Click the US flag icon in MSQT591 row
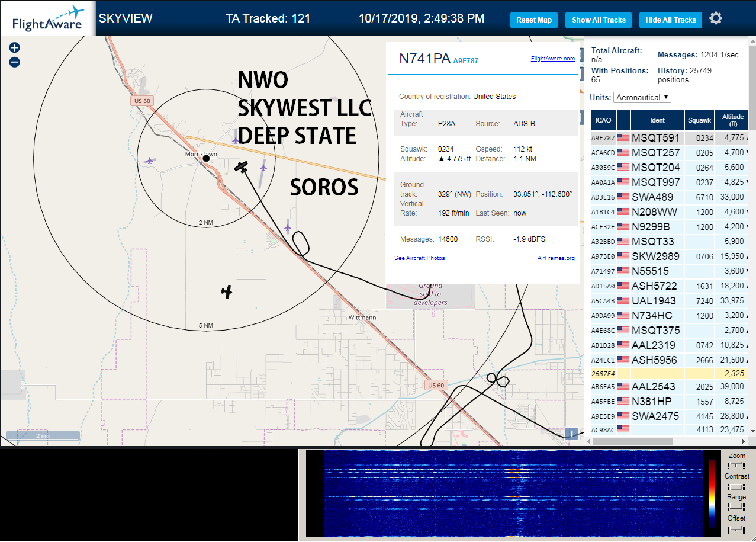This screenshot has width=756, height=542. coord(623,137)
